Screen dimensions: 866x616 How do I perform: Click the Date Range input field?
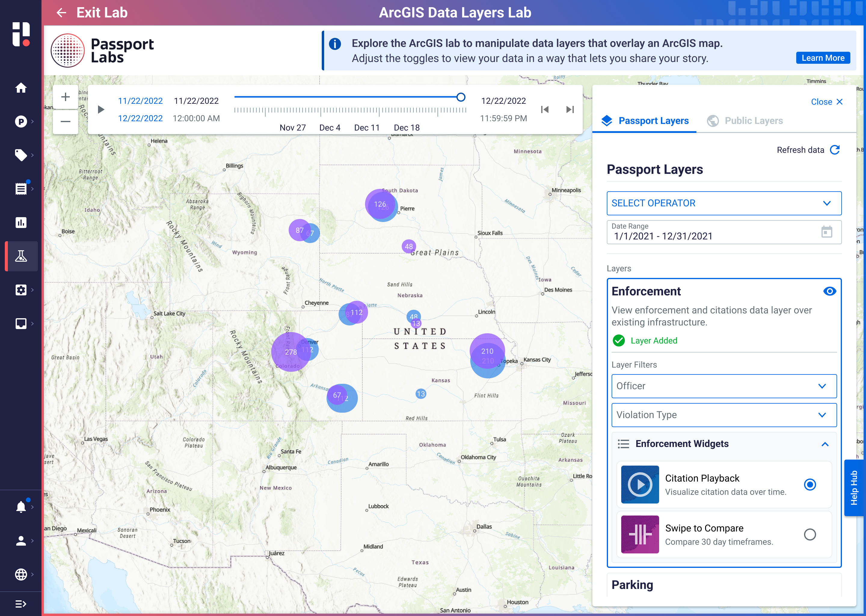click(724, 232)
